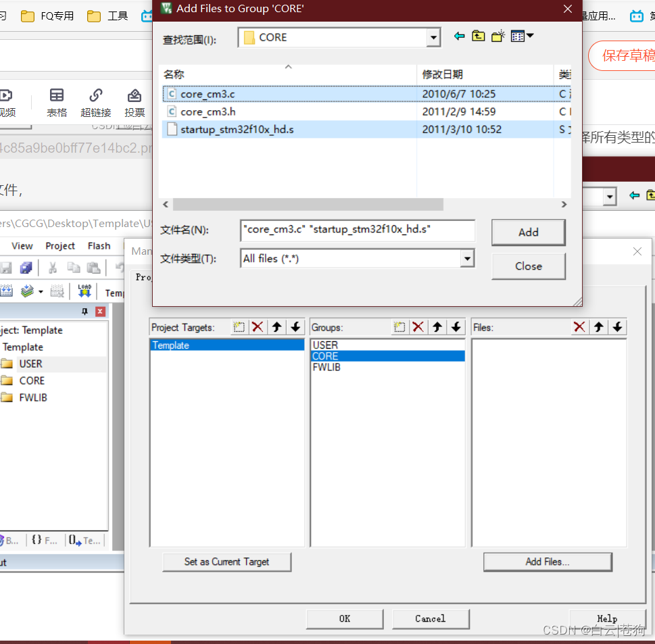
Task: Open FQ专用 bookmark folder in browser
Action: tap(47, 16)
